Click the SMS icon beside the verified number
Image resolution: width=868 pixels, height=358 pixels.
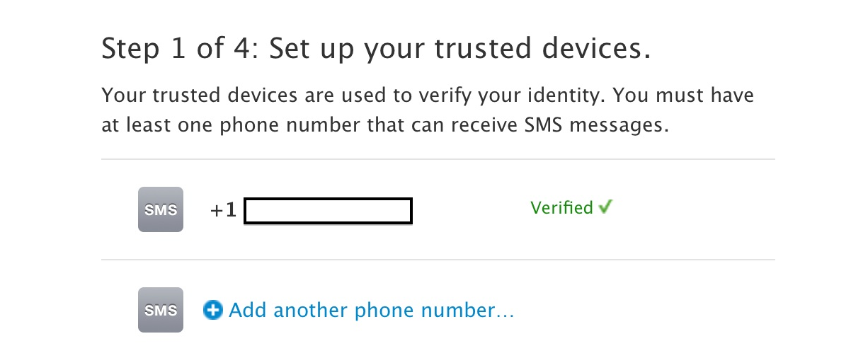[161, 209]
